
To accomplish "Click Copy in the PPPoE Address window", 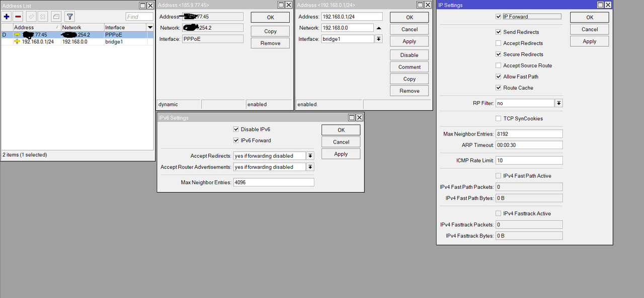I will tap(270, 31).
